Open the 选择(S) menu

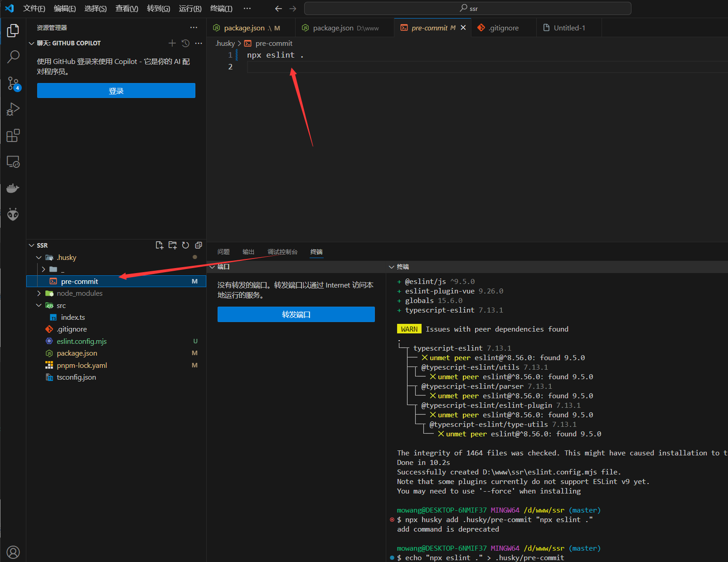coord(96,9)
